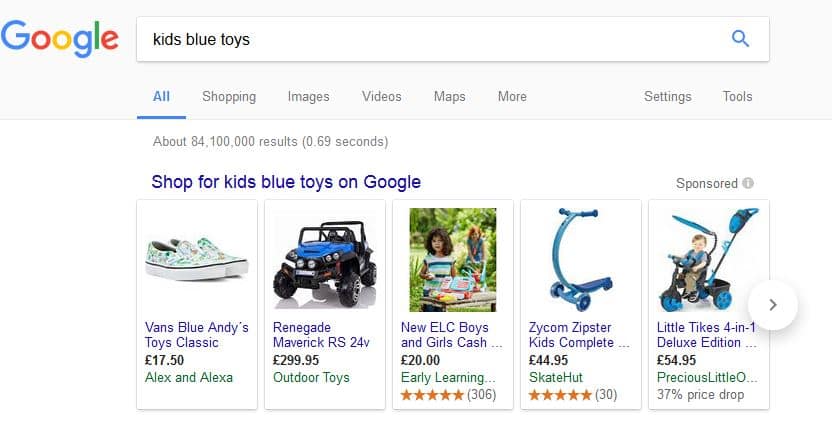The width and height of the screenshot is (832, 432).
Task: Switch to the Shopping tab
Action: click(x=229, y=97)
